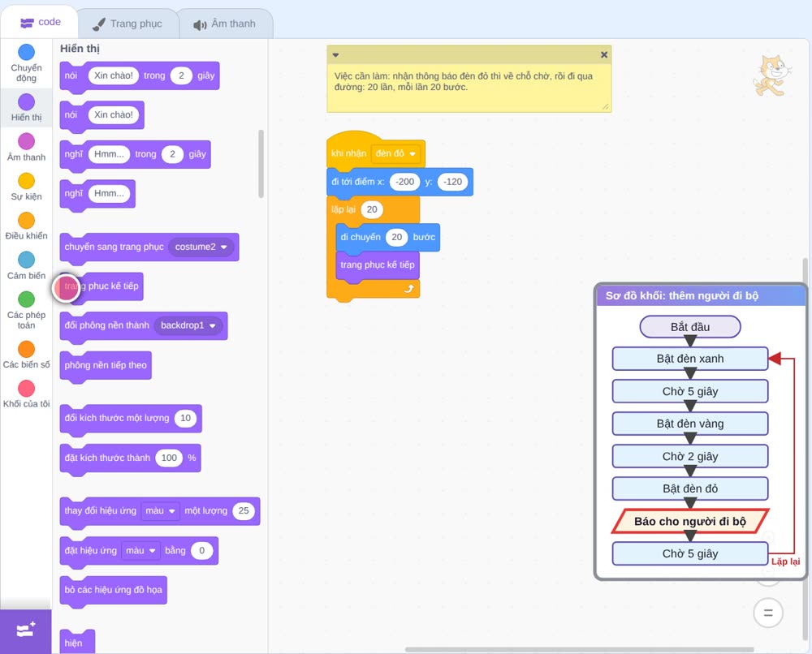Collapse the yellow comment with its arrow
812x654 pixels.
pyautogui.click(x=335, y=55)
